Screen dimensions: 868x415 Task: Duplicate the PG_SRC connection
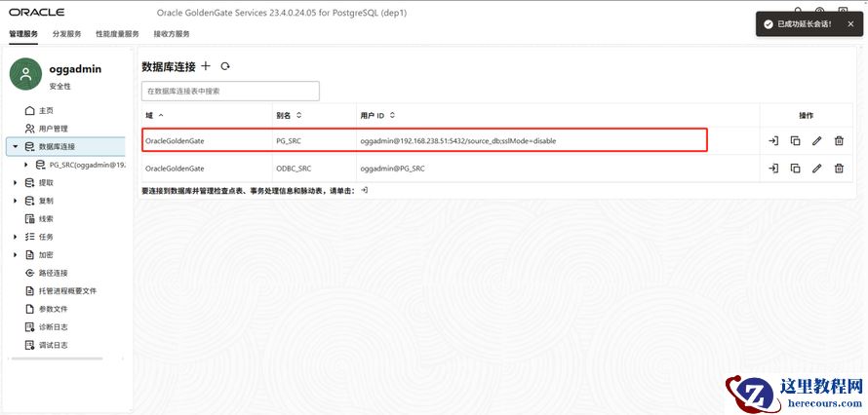coord(796,141)
